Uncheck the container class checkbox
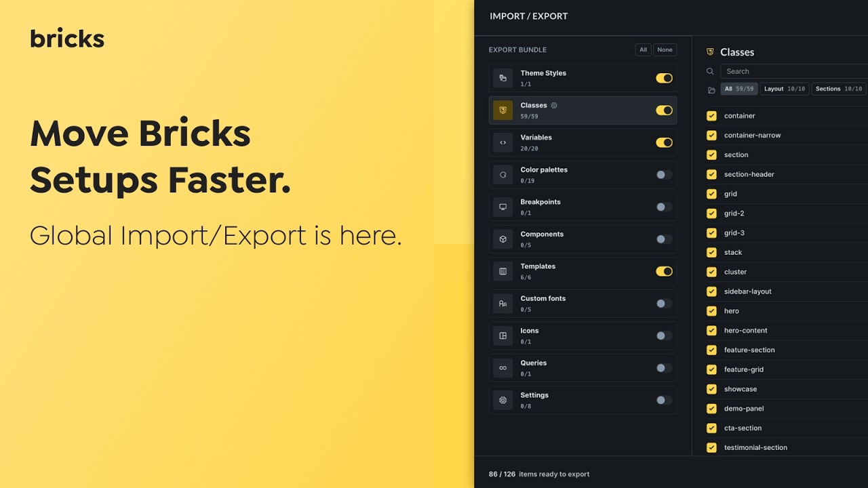The image size is (868, 488). click(711, 116)
